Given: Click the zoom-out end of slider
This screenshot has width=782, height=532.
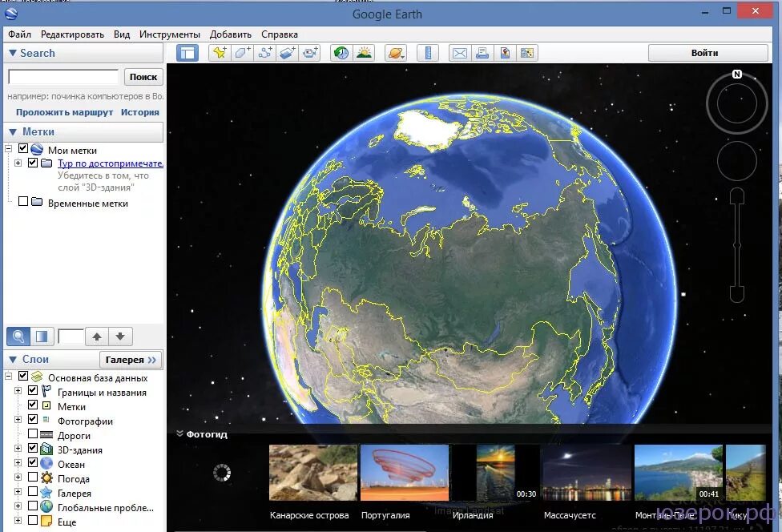Looking at the screenshot, I should tap(737, 294).
